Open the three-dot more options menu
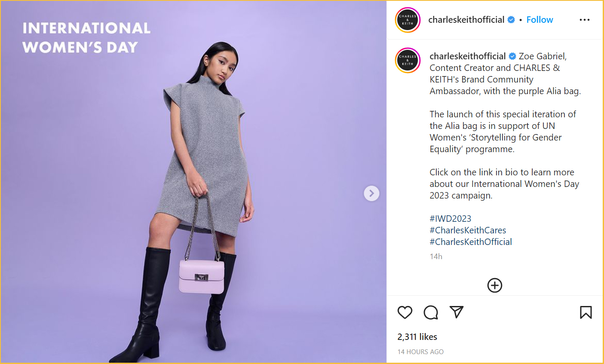 584,20
